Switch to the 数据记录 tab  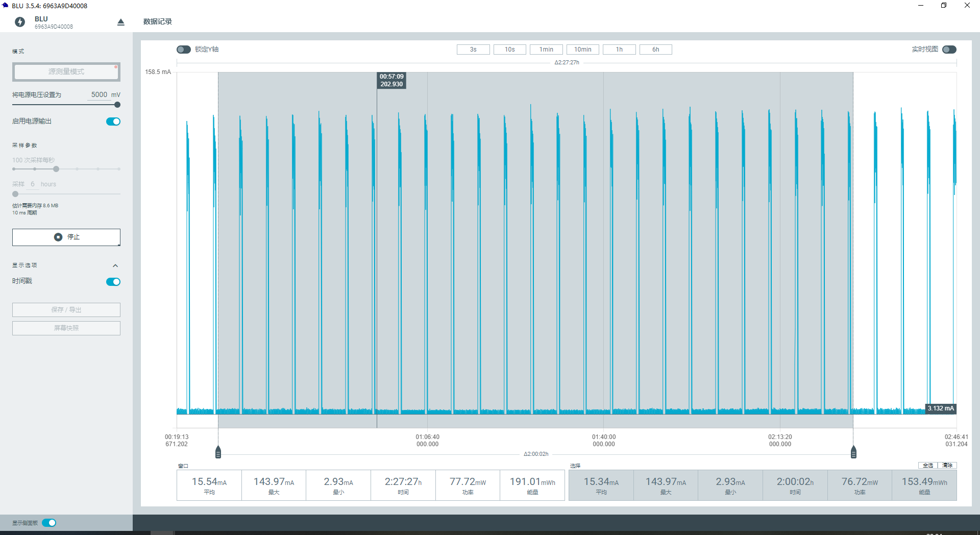coord(158,21)
